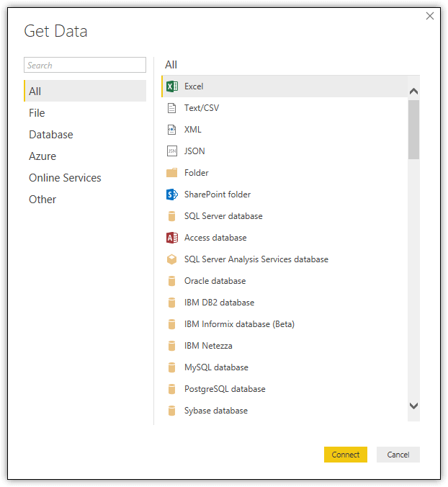
Task: Focus the Search input field
Action: click(x=85, y=65)
